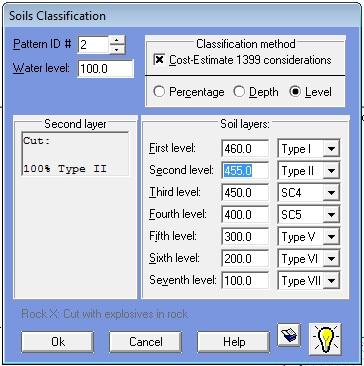
Task: Click the light bulb hint icon
Action: click(x=325, y=338)
